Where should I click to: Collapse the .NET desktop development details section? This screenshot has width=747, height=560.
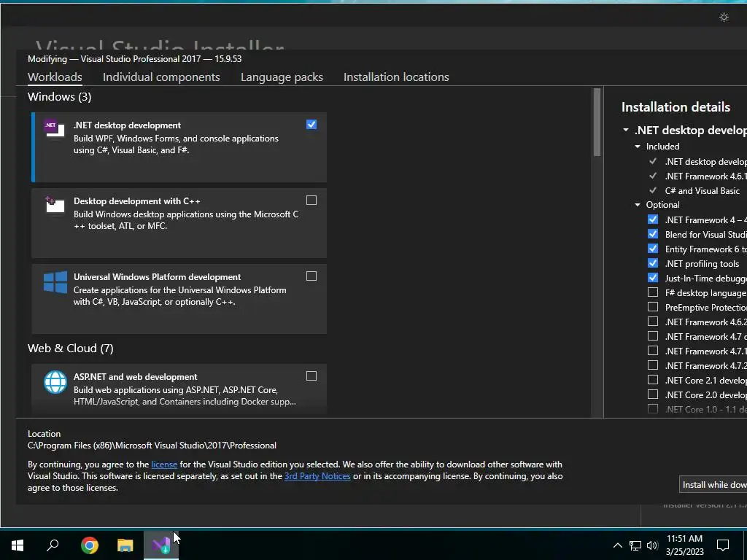[625, 130]
